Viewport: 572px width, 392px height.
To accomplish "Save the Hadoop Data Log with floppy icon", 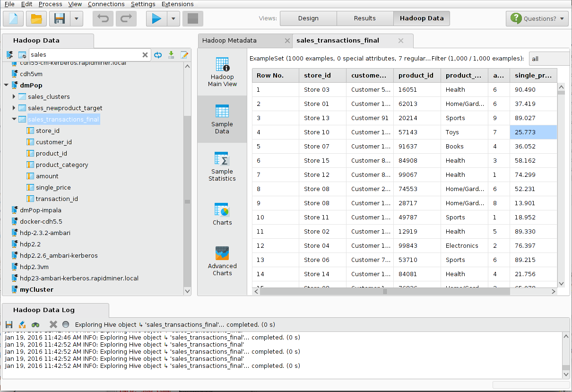I will click(x=9, y=324).
